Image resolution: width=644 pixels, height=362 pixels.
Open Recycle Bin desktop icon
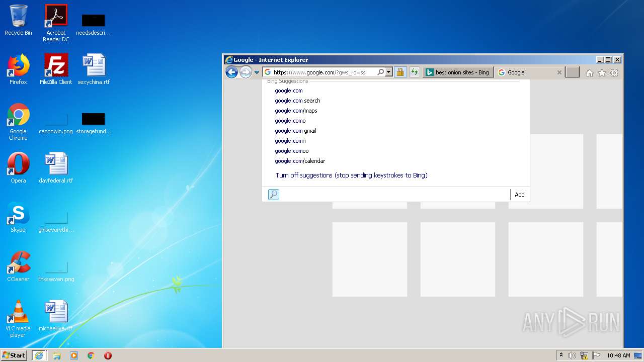click(18, 20)
